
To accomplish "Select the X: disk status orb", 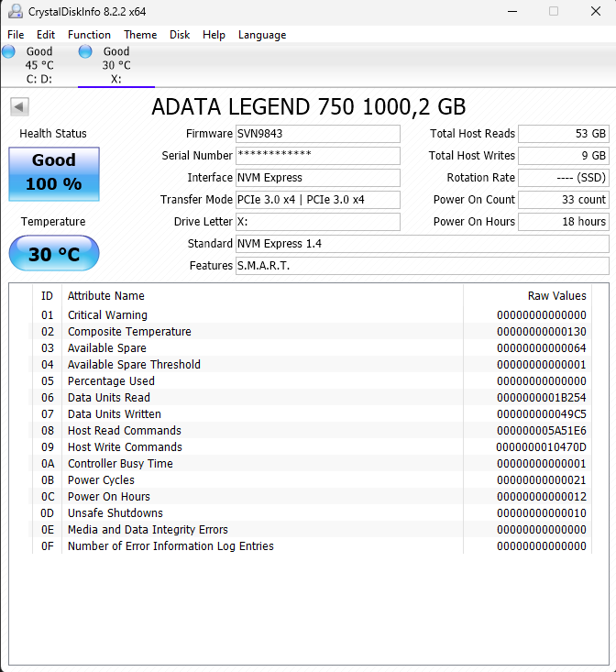I will point(85,51).
